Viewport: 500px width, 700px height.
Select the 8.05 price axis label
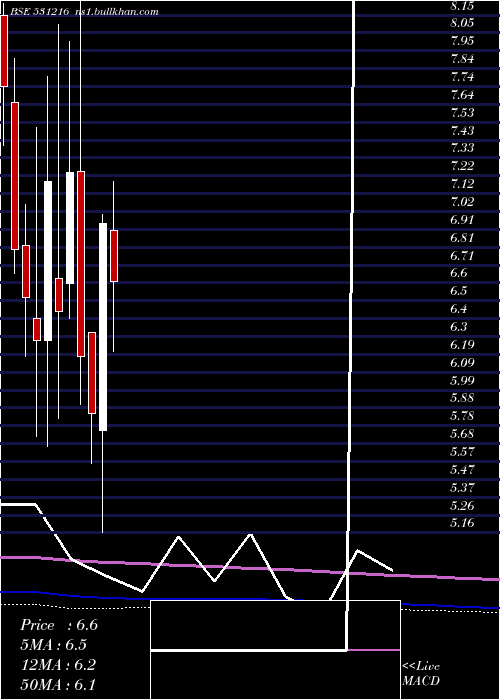coord(462,23)
